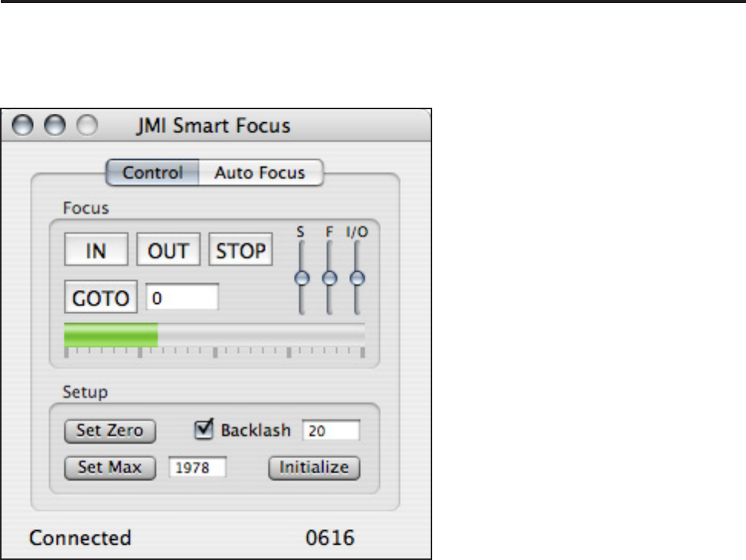
Task: Minimize the JMI Smart Focus window
Action: click(x=55, y=125)
